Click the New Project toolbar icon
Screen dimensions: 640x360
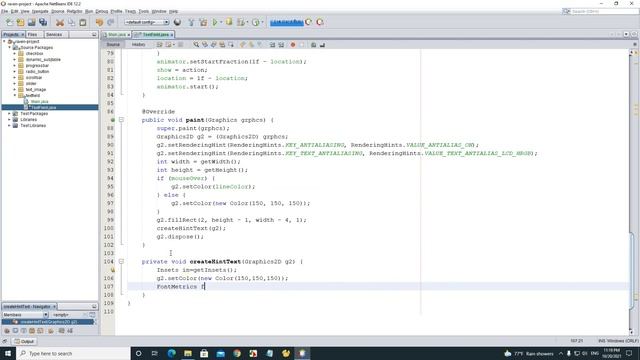[x=20, y=22]
